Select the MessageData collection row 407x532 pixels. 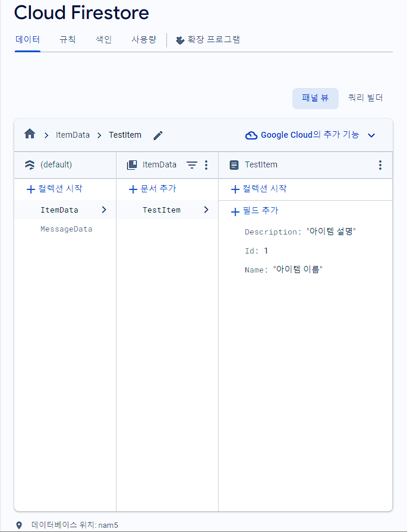[x=65, y=229]
